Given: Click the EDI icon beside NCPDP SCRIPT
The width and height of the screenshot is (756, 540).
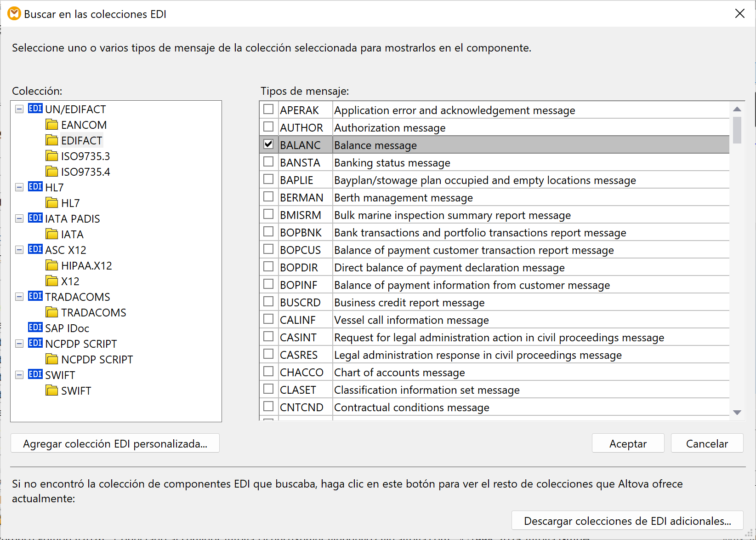Looking at the screenshot, I should [35, 343].
